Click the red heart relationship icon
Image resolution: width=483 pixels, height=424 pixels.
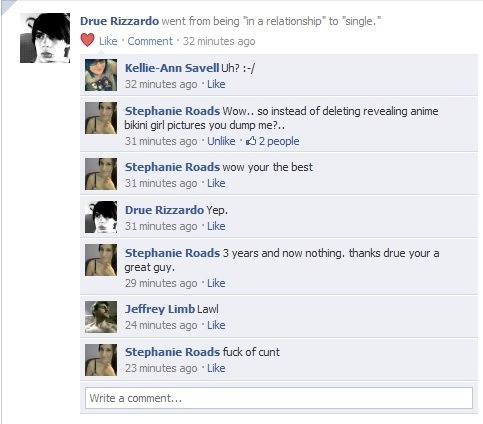(x=88, y=40)
